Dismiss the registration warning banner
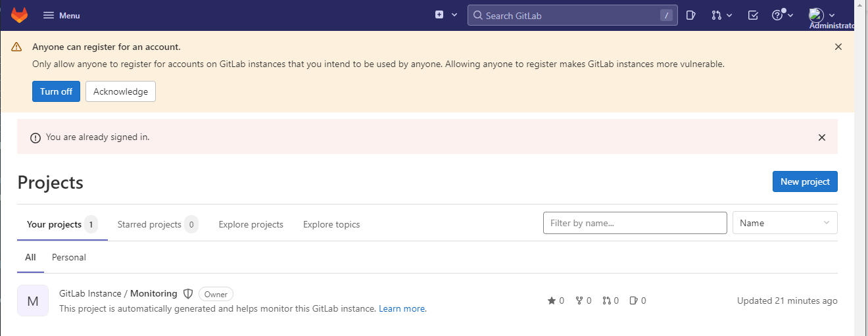This screenshot has height=336, width=868. coord(838,47)
